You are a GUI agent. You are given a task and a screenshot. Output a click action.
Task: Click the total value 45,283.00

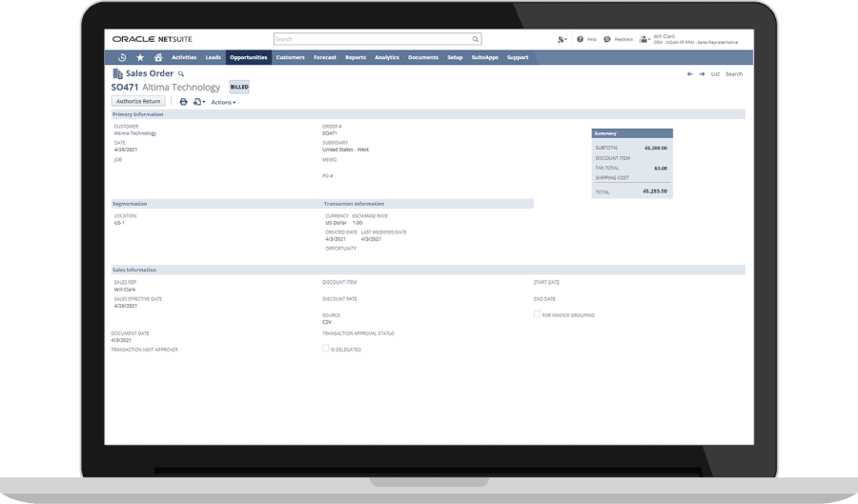655,192
